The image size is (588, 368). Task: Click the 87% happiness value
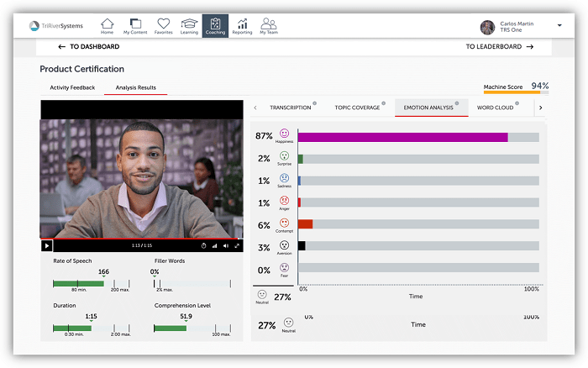[x=264, y=136]
